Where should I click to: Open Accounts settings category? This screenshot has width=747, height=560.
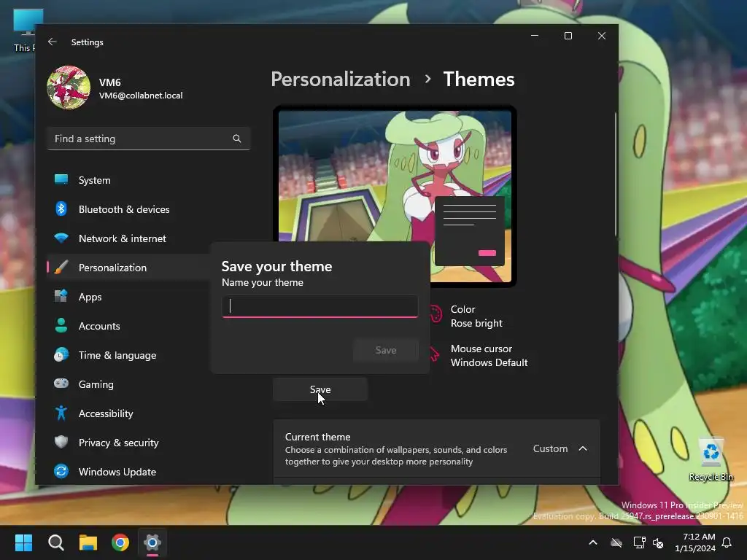(128, 326)
